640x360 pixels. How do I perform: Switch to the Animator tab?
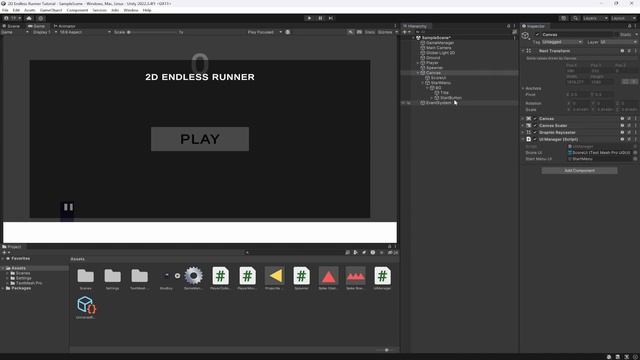[65, 26]
